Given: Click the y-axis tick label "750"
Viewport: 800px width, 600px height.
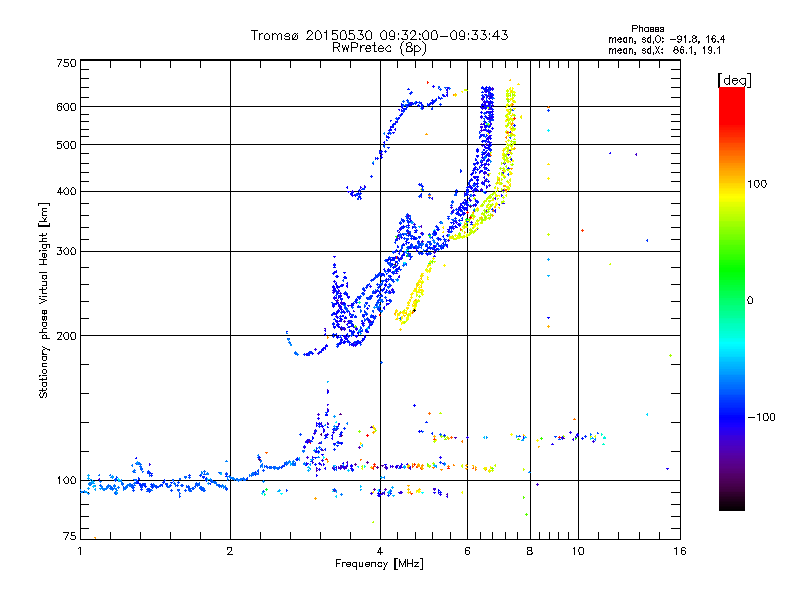Looking at the screenshot, I should [x=66, y=63].
